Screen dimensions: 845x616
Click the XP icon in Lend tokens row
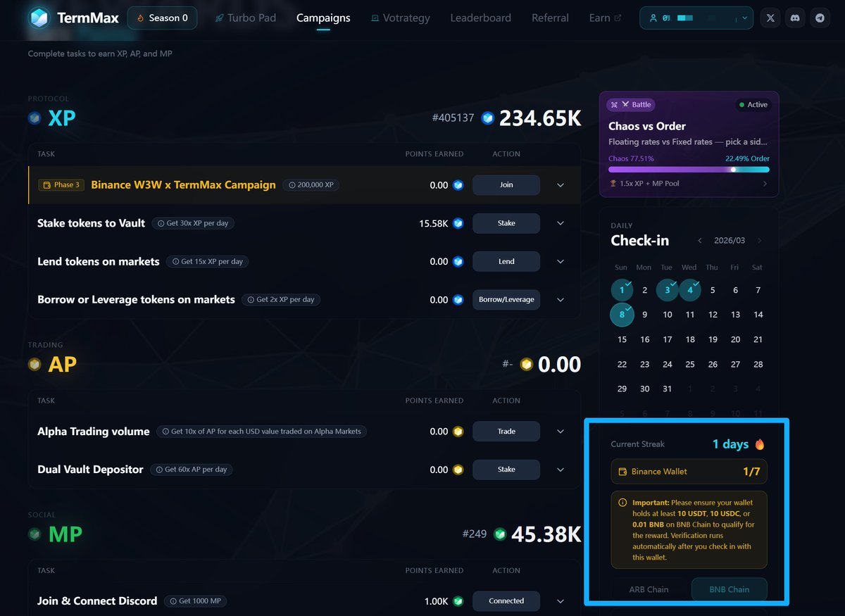458,261
